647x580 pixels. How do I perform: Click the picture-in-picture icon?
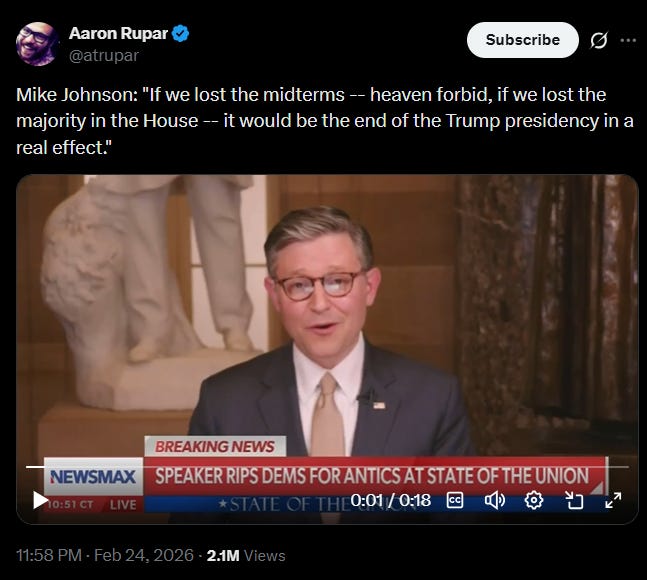(574, 500)
